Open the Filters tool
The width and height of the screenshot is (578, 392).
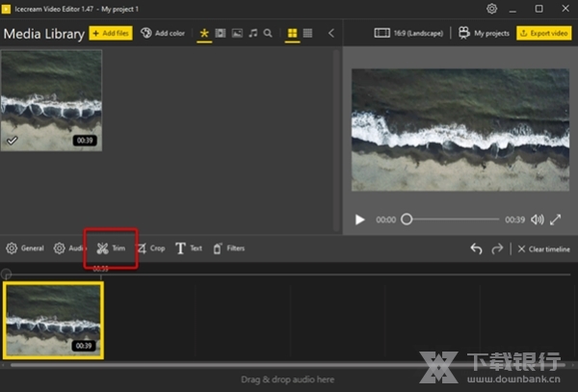(x=229, y=248)
